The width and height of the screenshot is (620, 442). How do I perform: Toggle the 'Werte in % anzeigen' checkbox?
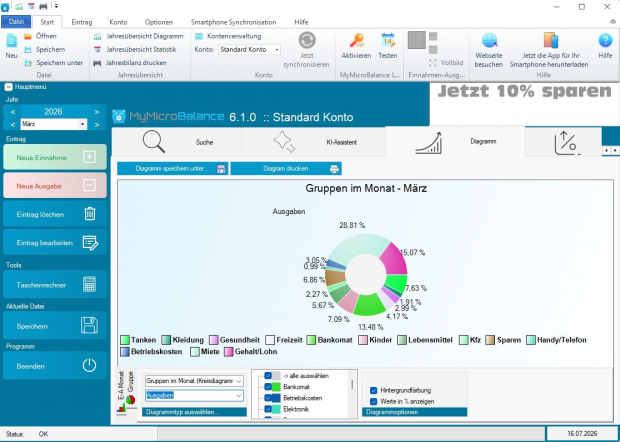373,401
